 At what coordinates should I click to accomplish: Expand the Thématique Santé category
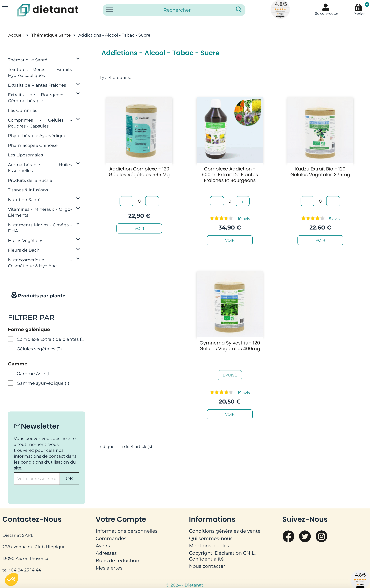pos(78,59)
